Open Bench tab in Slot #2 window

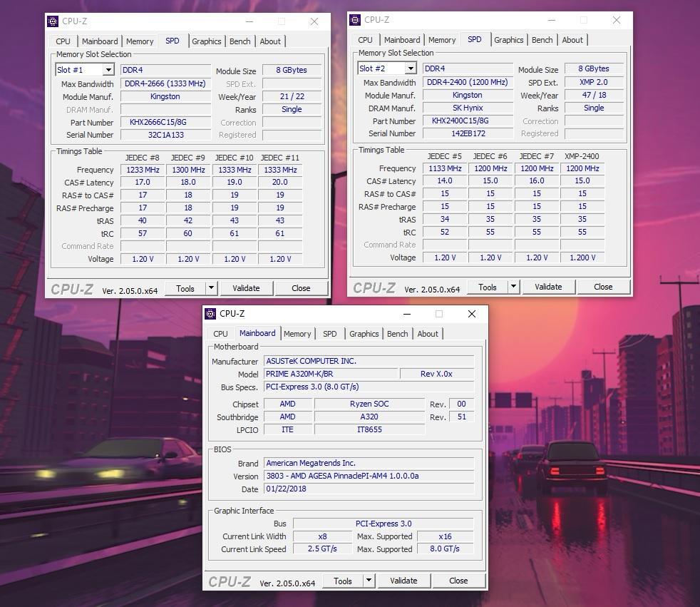click(542, 40)
